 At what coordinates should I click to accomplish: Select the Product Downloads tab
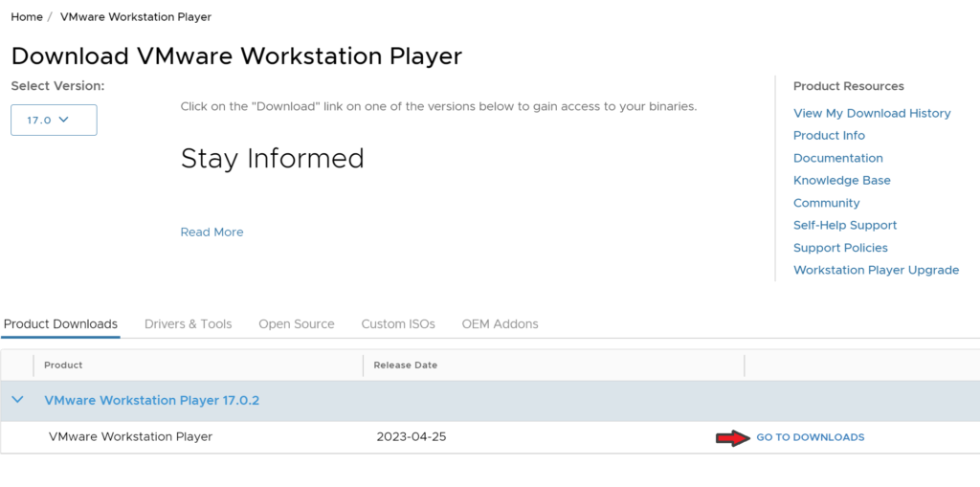pyautogui.click(x=60, y=323)
